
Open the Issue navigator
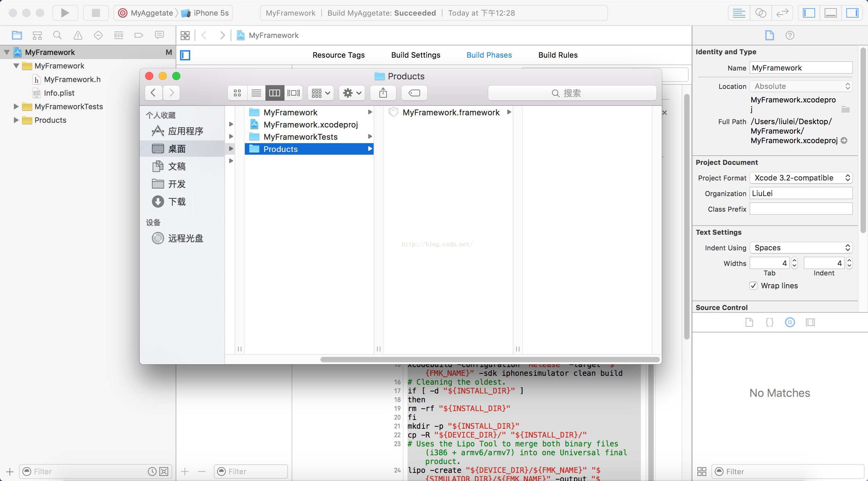coord(78,35)
